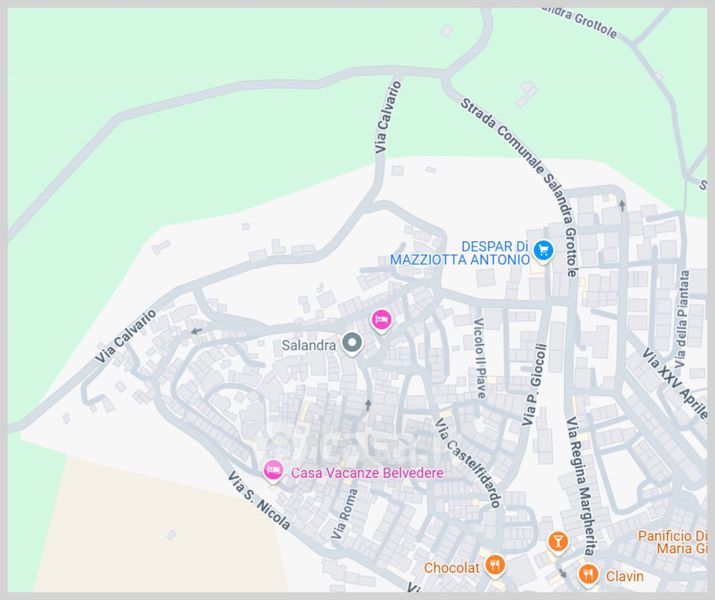Click the Via Roma street label

point(344,514)
